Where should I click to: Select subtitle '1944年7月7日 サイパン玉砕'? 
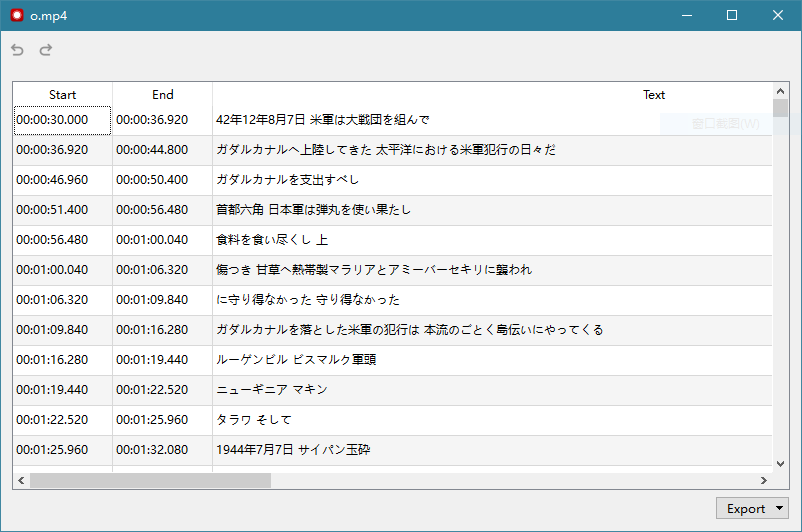(293, 450)
